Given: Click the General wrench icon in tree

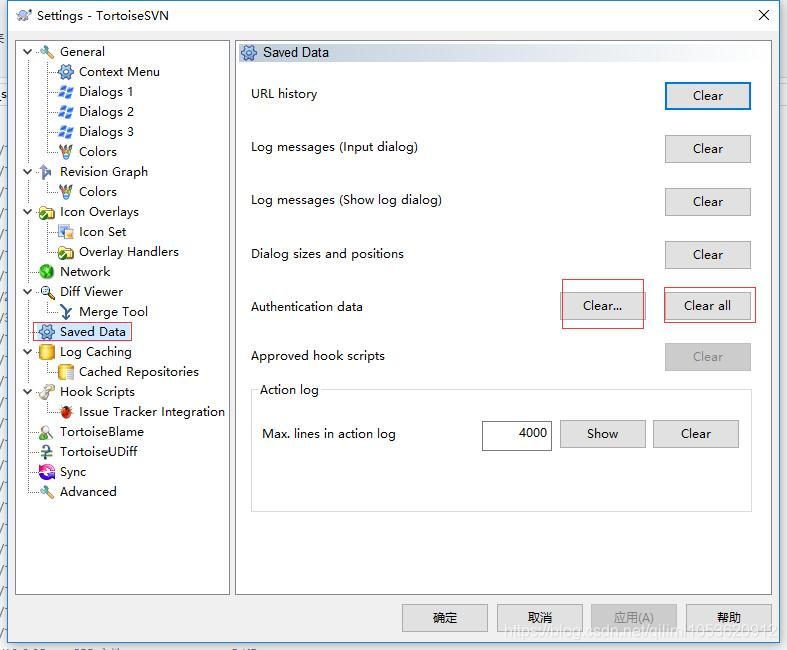Looking at the screenshot, I should tap(47, 52).
